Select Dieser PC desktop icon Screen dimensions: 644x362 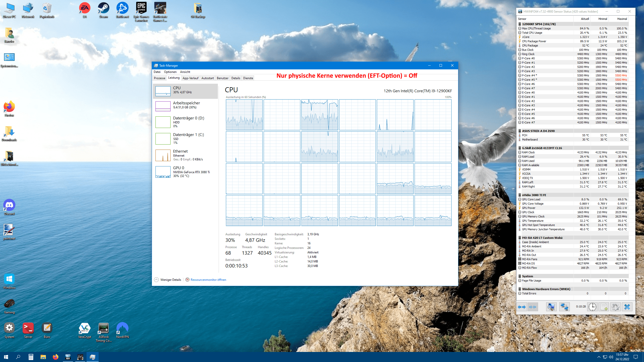[x=9, y=11]
